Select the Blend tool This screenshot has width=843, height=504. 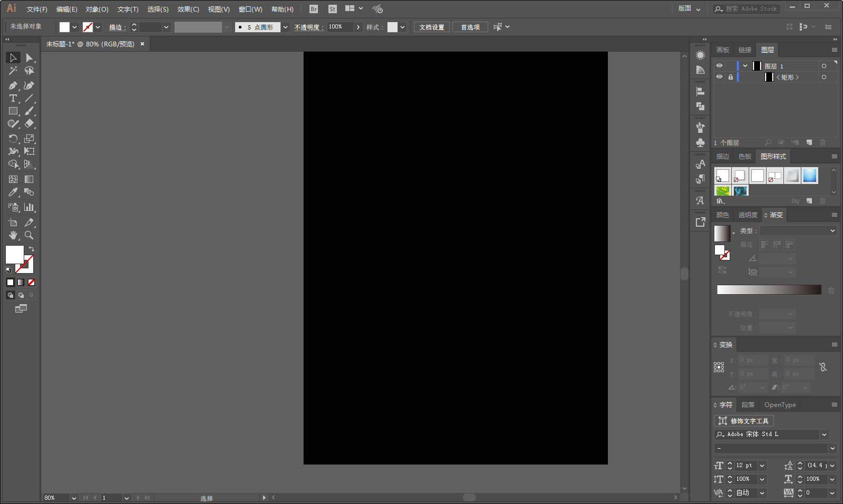[x=29, y=192]
